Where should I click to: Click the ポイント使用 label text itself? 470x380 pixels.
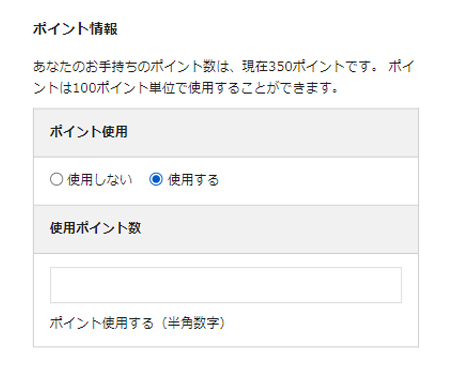pos(89,132)
